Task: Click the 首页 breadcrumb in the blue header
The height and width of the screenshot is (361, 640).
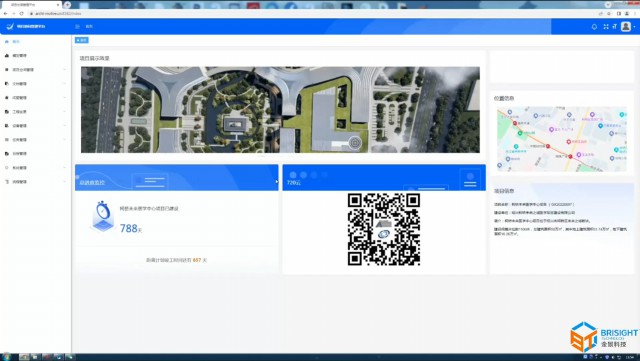Action: click(89, 27)
